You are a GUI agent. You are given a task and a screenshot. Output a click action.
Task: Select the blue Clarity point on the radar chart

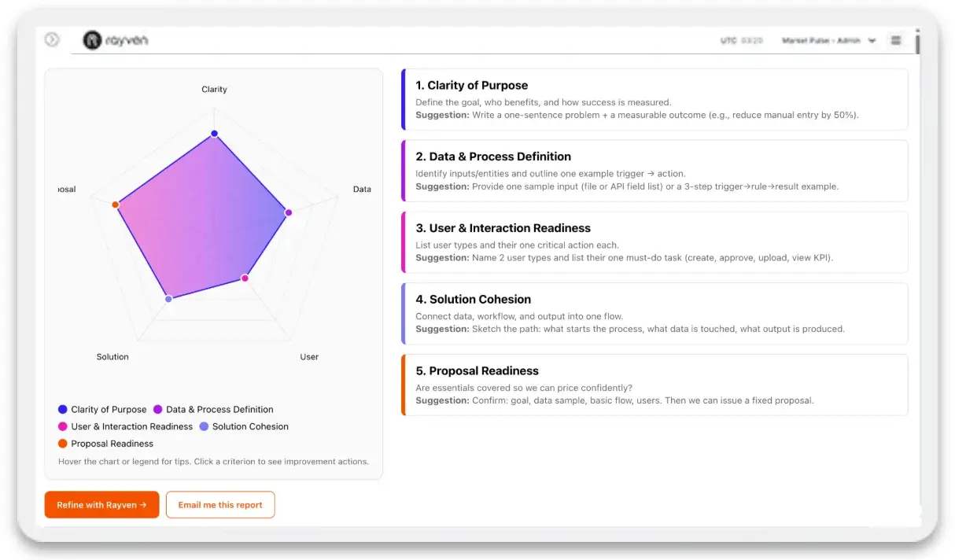point(214,133)
